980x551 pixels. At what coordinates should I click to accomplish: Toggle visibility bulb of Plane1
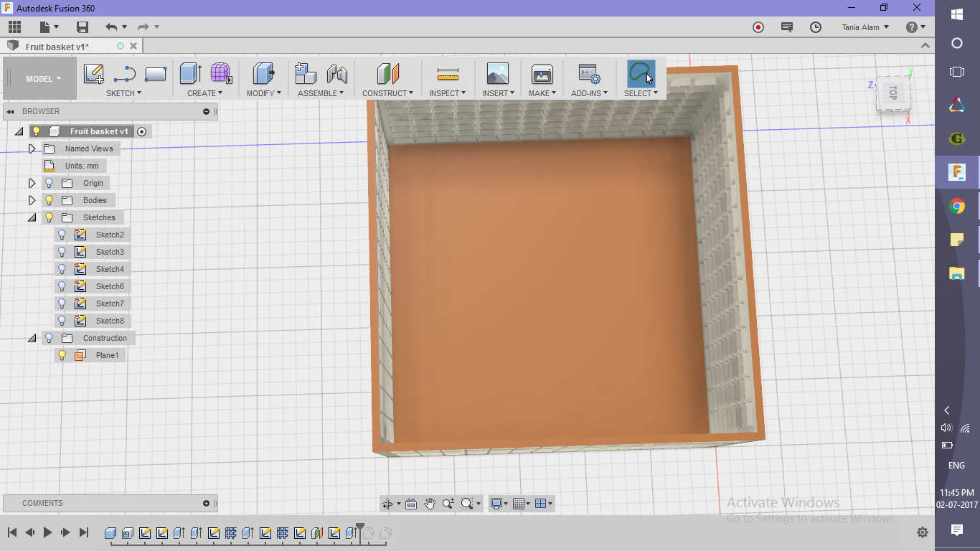62,355
